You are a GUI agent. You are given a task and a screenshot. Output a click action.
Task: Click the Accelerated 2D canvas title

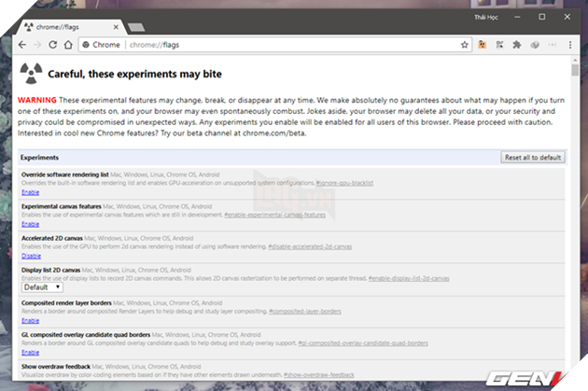pyautogui.click(x=51, y=238)
